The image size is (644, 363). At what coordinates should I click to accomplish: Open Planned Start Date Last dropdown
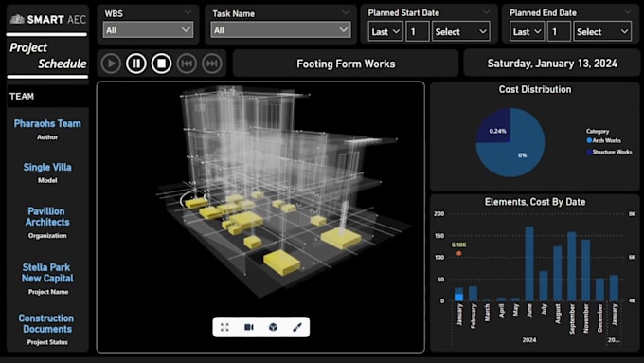(x=385, y=31)
